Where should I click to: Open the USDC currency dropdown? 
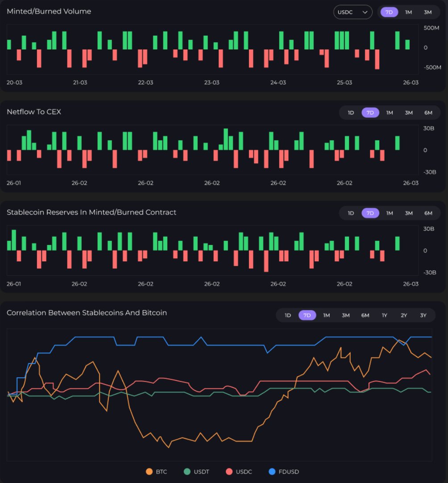(x=353, y=12)
